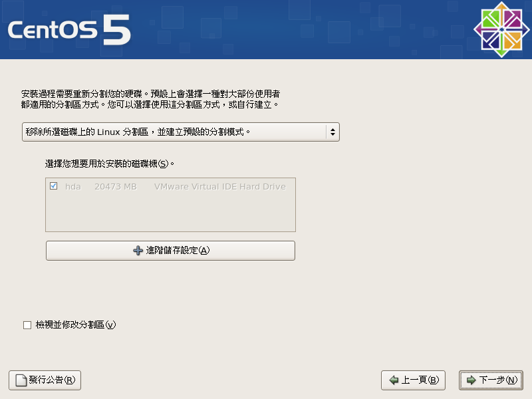
Task: Select the empty area of the drive list box
Action: pyautogui.click(x=170, y=212)
